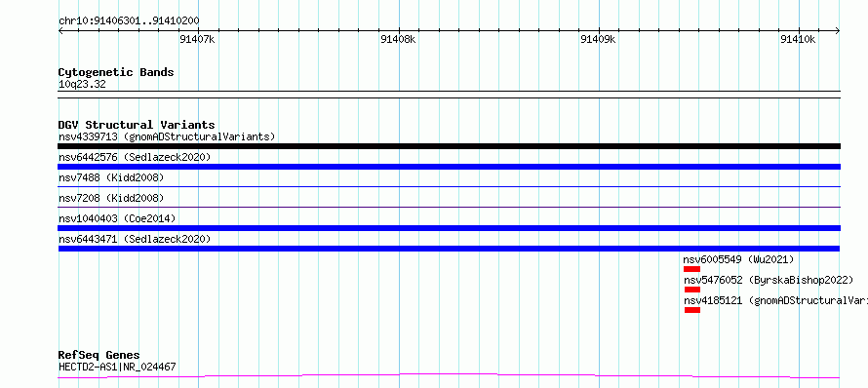Click the blue bar under nsv1040403
The image size is (868, 388).
449,228
